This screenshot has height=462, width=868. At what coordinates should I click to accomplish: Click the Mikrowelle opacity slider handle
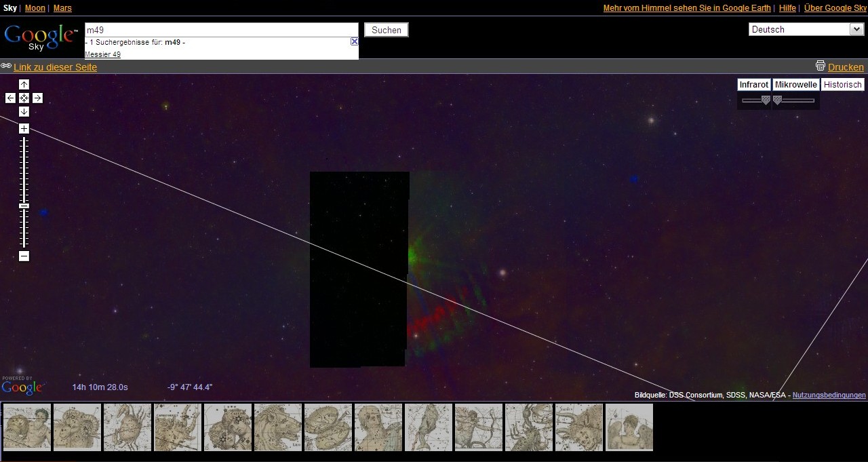(x=777, y=100)
